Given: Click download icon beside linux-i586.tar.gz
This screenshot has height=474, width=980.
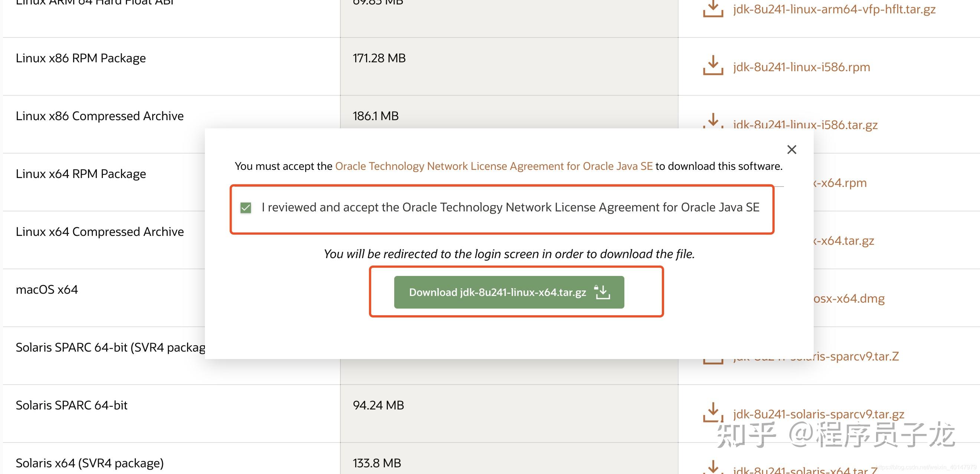Looking at the screenshot, I should click(x=713, y=121).
